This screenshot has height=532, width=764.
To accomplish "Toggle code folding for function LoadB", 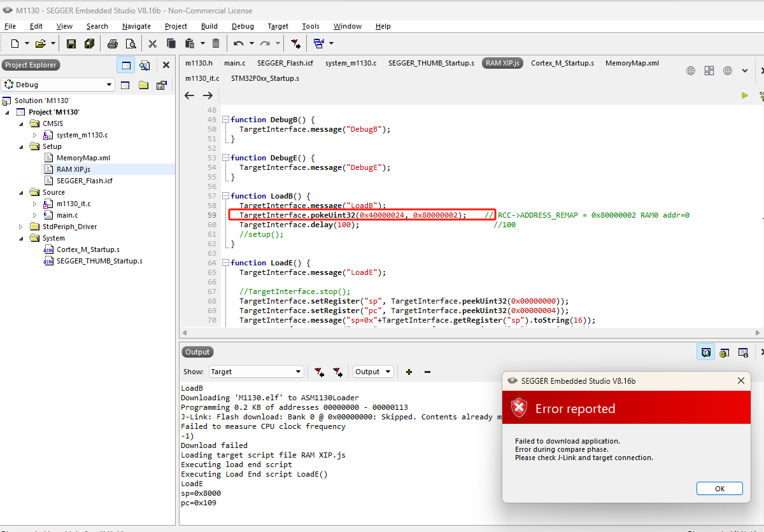I will 226,196.
